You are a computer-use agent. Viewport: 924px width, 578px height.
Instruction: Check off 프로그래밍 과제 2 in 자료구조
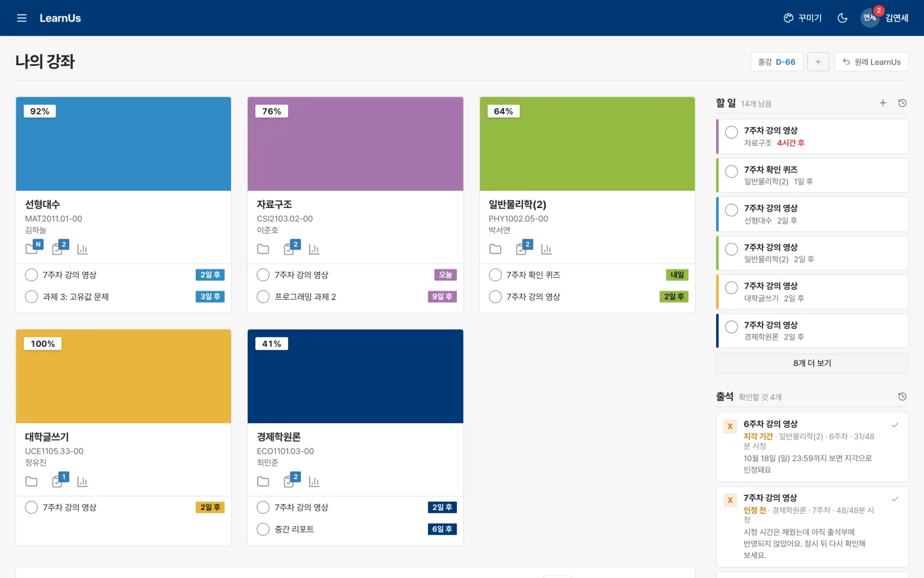[263, 297]
